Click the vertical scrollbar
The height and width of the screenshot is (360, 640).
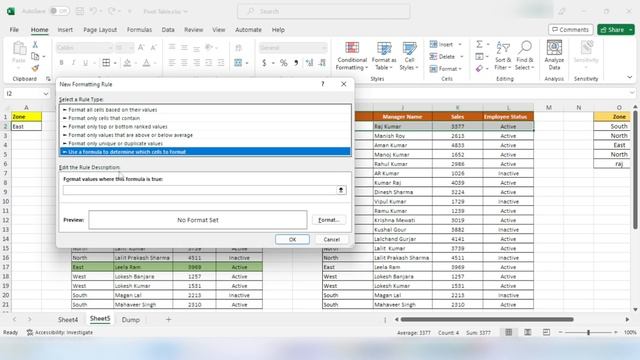point(635,169)
